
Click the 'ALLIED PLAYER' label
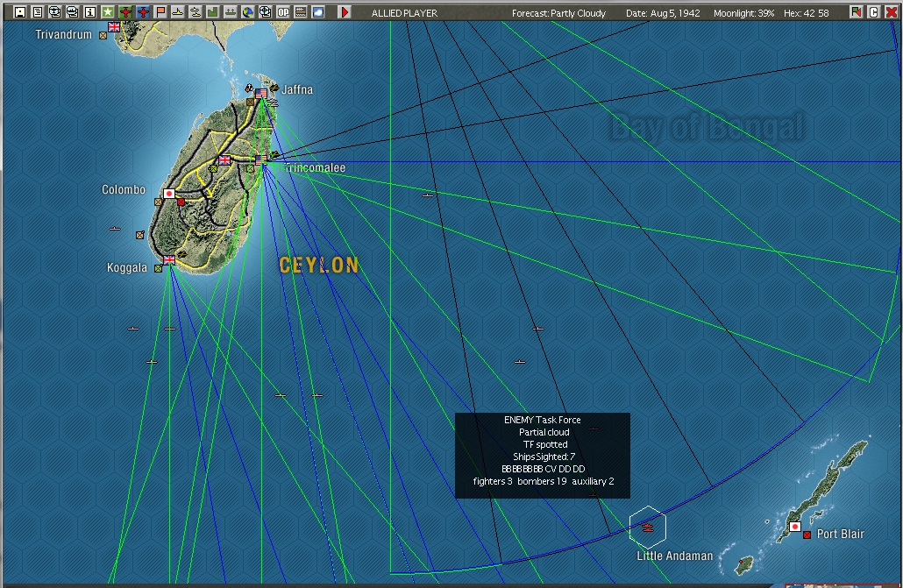coord(404,12)
